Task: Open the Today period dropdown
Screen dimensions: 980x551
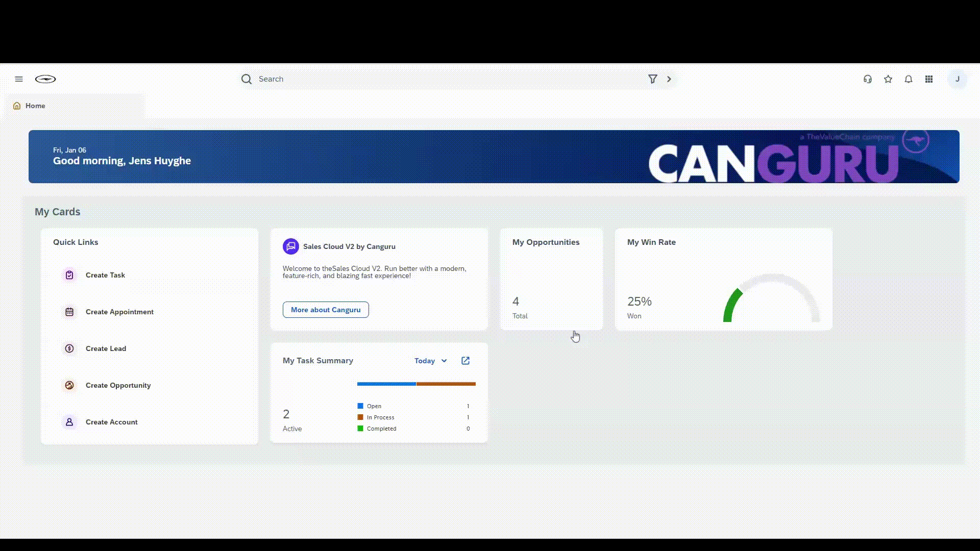Action: click(x=431, y=361)
